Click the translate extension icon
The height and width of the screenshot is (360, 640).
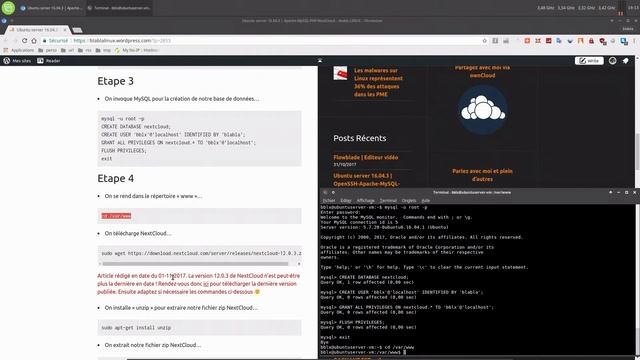click(559, 41)
